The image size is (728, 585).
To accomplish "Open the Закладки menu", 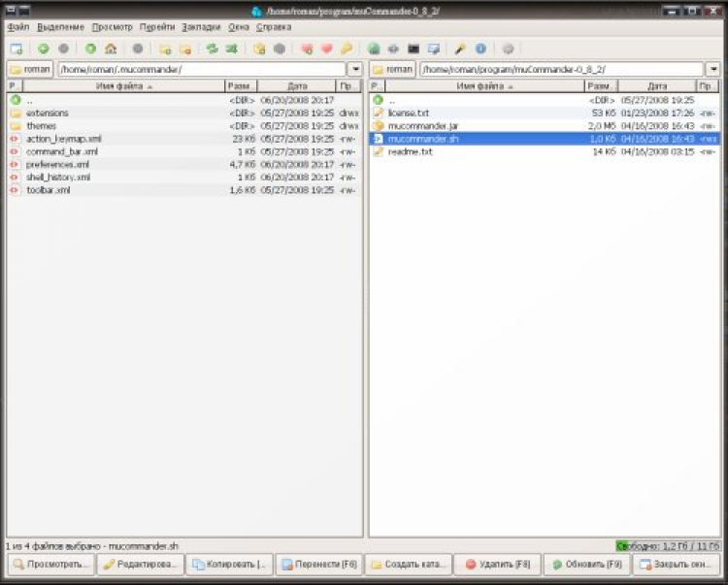I will pyautogui.click(x=201, y=27).
